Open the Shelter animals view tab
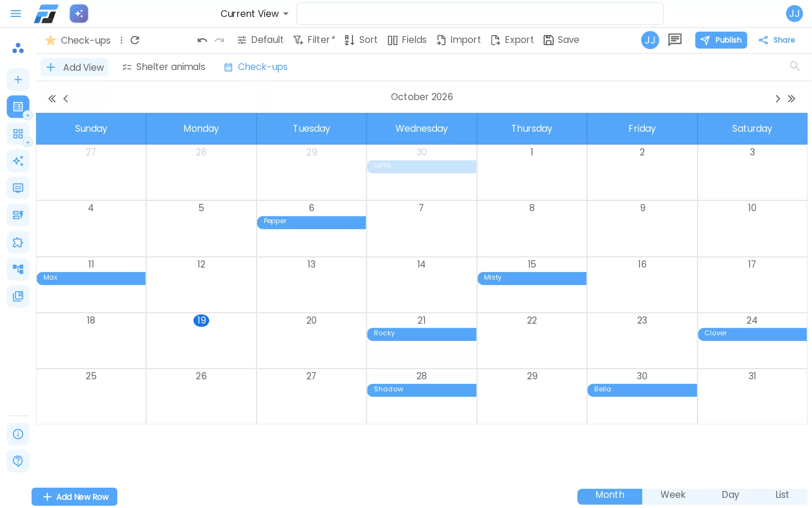Image resolution: width=812 pixels, height=508 pixels. tap(164, 67)
